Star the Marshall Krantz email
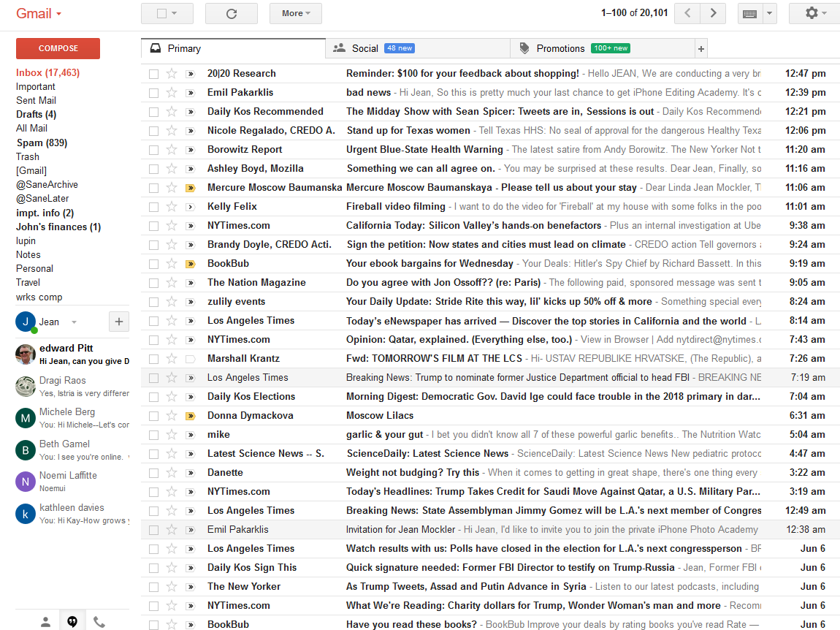 (x=172, y=359)
